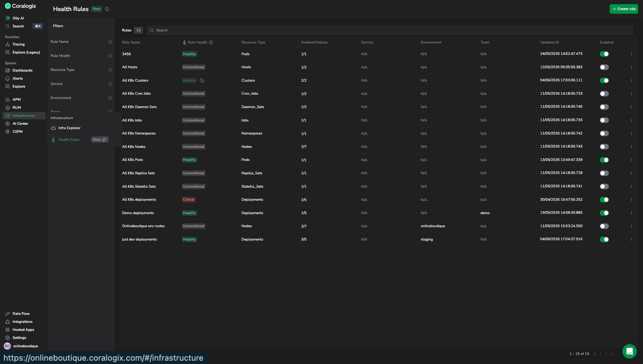Click the Coralogix logo

pyautogui.click(x=20, y=6)
